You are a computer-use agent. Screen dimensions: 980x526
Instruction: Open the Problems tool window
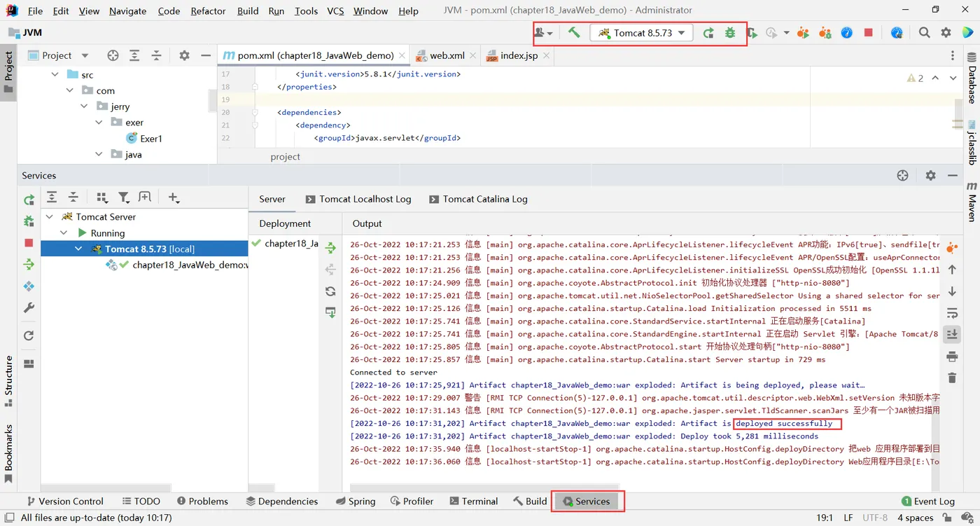point(202,501)
